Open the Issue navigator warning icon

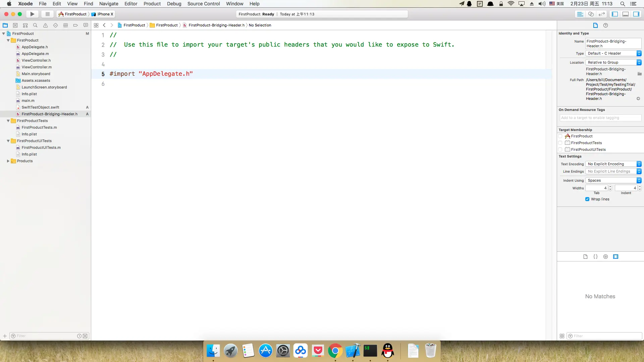point(45,25)
